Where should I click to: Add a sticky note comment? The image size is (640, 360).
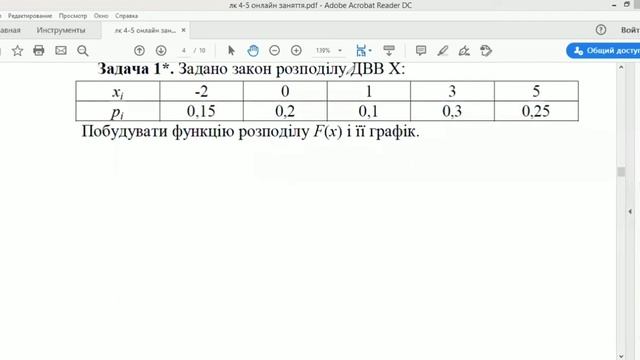[421, 51]
